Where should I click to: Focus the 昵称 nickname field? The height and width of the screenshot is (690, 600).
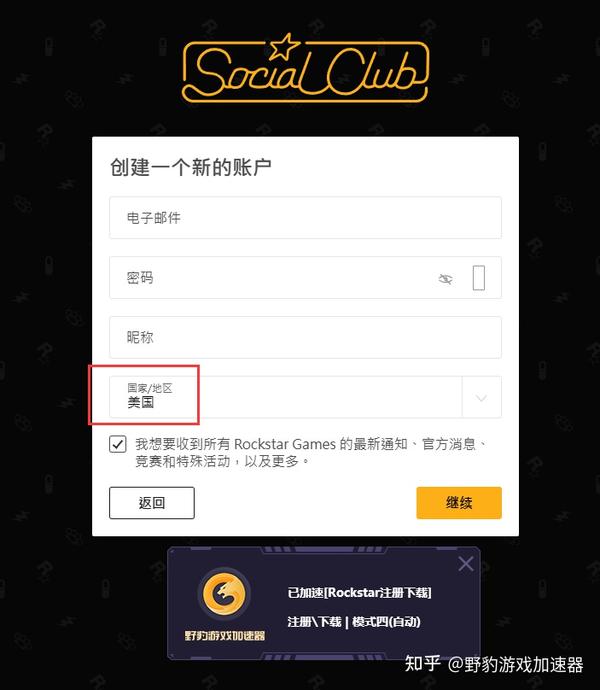(x=305, y=338)
